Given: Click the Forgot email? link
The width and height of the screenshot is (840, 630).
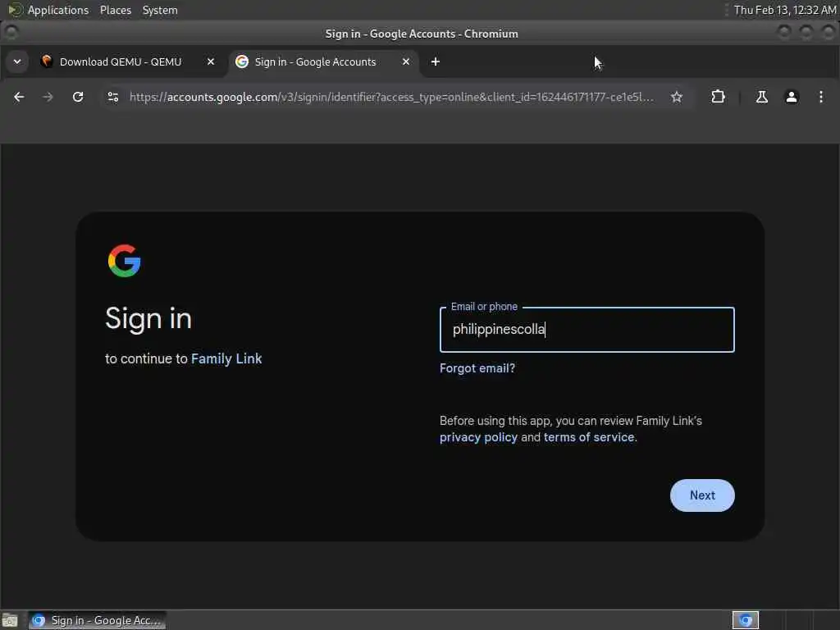Looking at the screenshot, I should click(477, 368).
